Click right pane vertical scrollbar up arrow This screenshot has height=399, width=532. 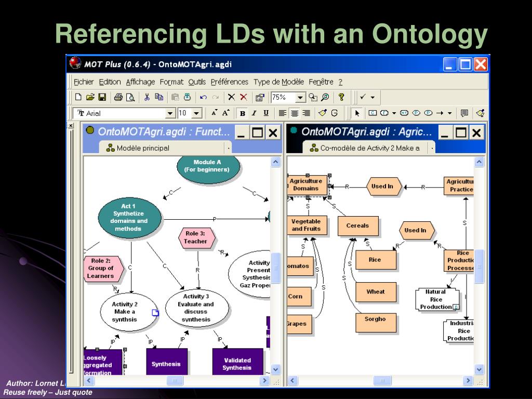click(479, 162)
